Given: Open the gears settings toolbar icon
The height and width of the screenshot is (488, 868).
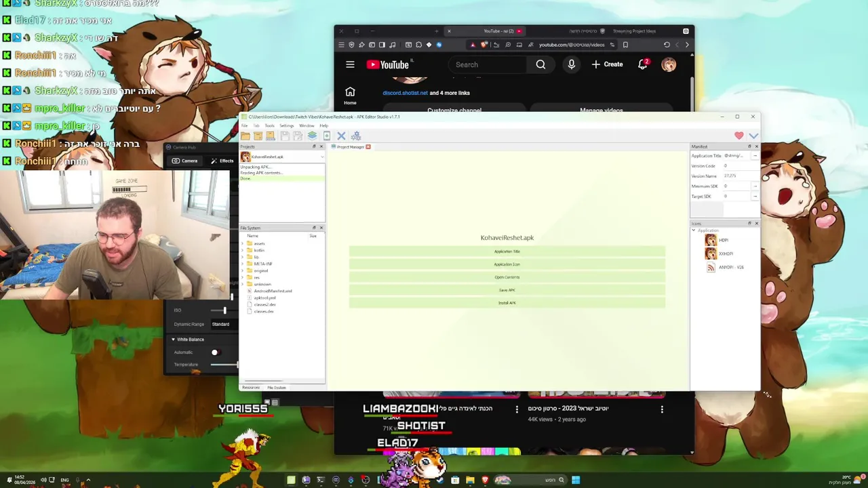Looking at the screenshot, I should click(x=356, y=136).
